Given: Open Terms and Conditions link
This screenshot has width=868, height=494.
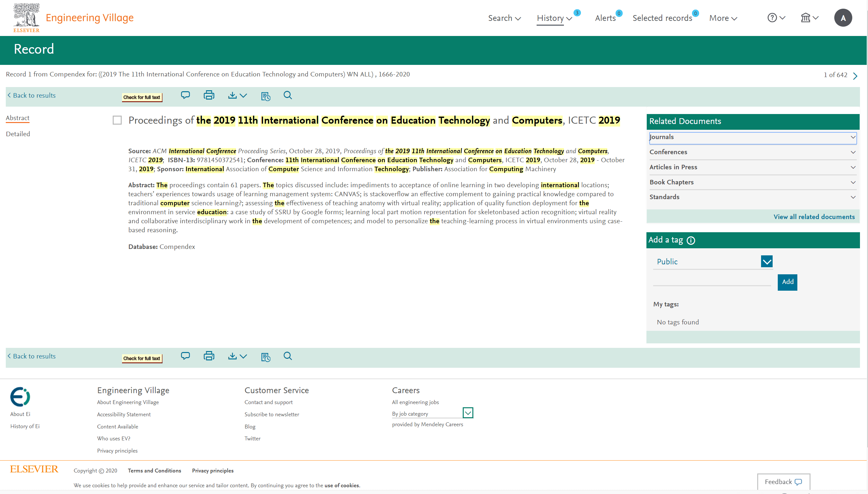Looking at the screenshot, I should point(154,471).
